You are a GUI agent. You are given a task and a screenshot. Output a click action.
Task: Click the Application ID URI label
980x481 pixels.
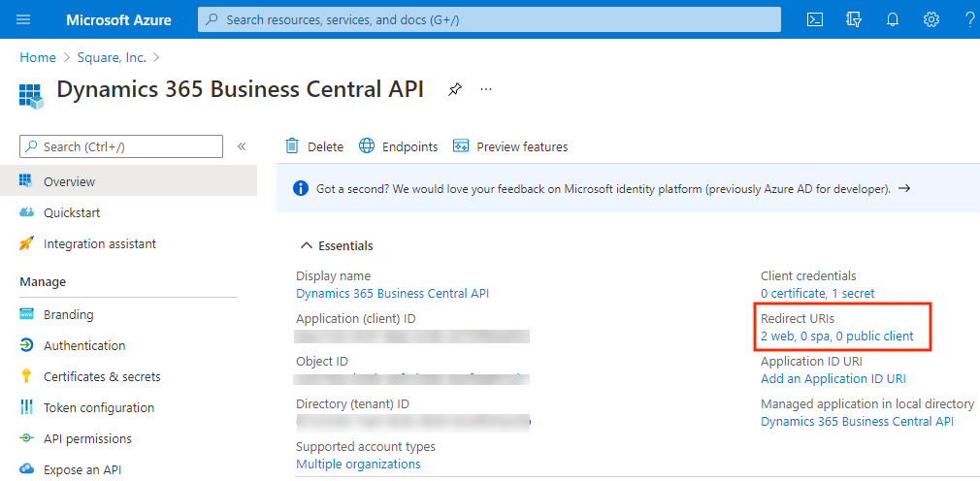pos(812,361)
